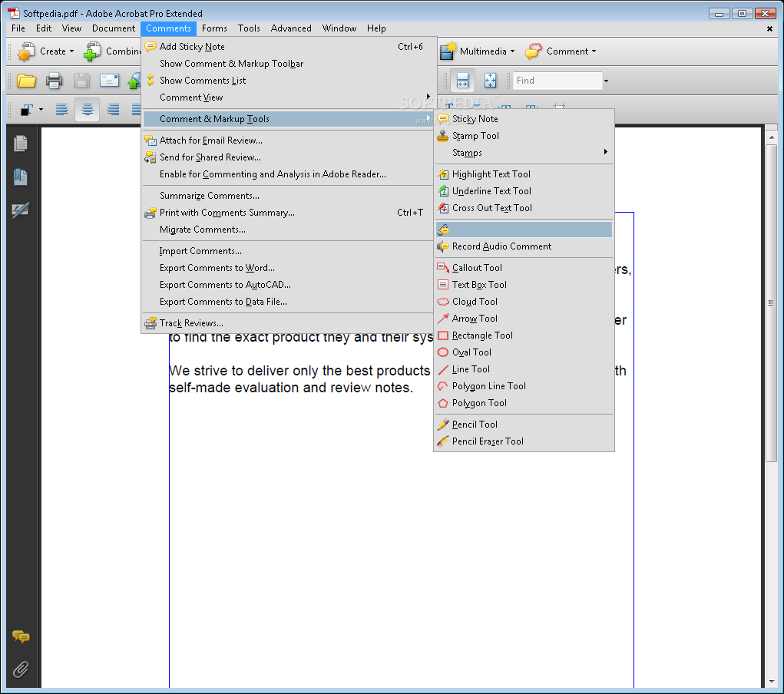Select the Line Tool

(x=524, y=369)
